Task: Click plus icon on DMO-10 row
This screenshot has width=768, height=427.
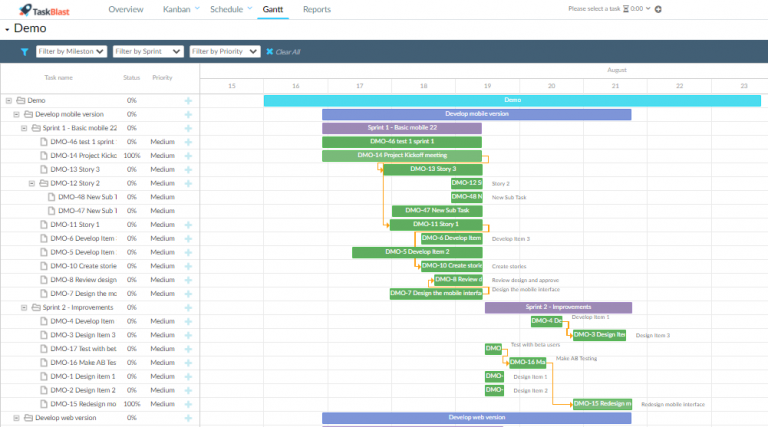Action: [188, 266]
